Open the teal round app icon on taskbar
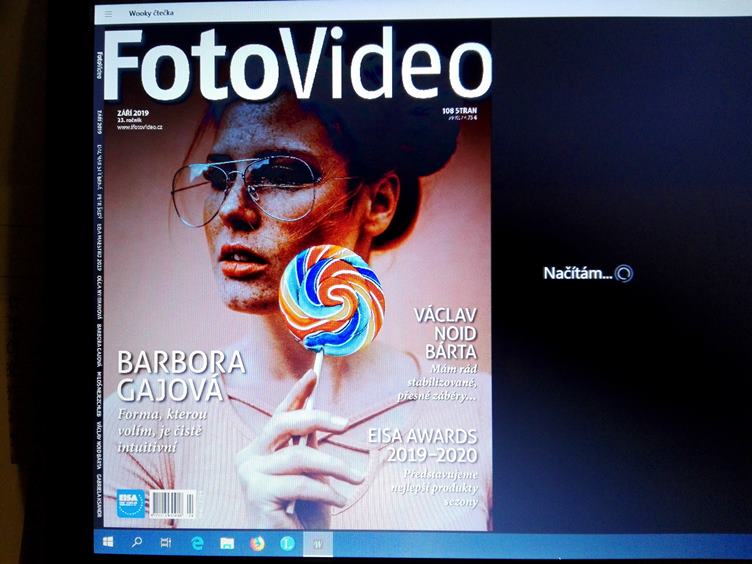 (x=287, y=544)
